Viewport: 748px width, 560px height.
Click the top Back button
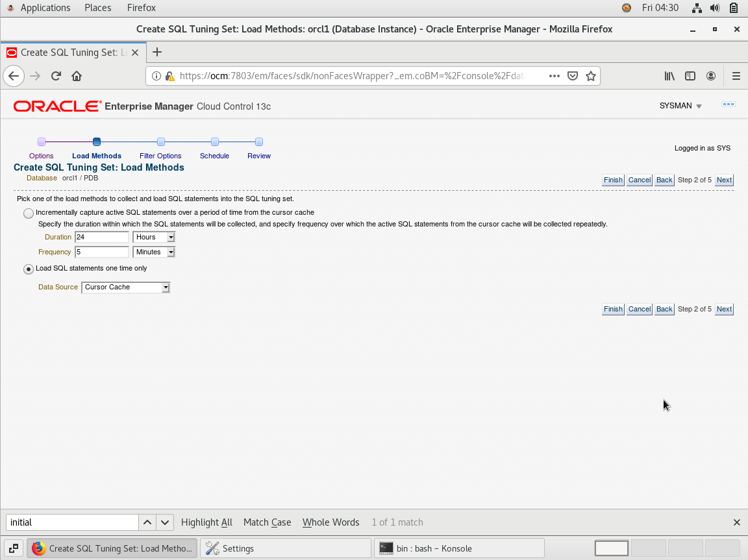(664, 180)
